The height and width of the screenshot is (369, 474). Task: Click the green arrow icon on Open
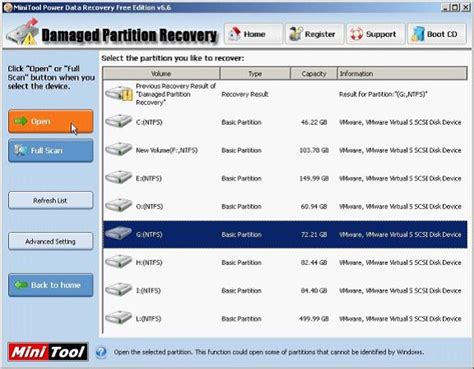[21, 121]
